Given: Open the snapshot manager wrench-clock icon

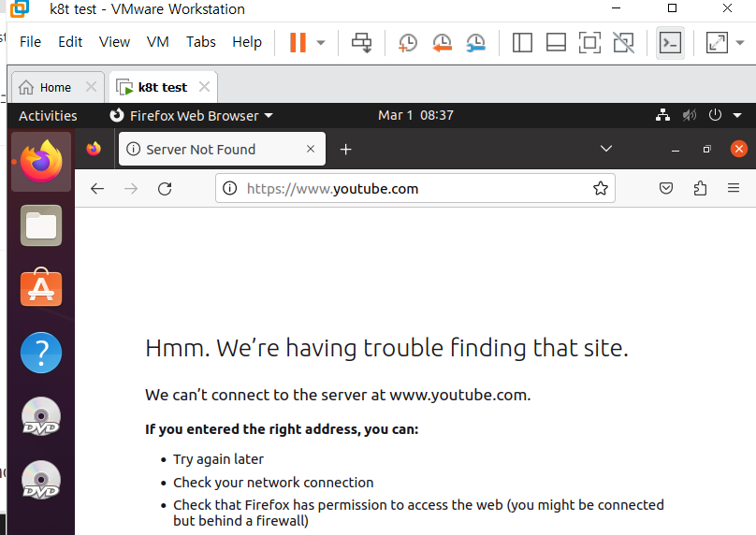Looking at the screenshot, I should (476, 42).
